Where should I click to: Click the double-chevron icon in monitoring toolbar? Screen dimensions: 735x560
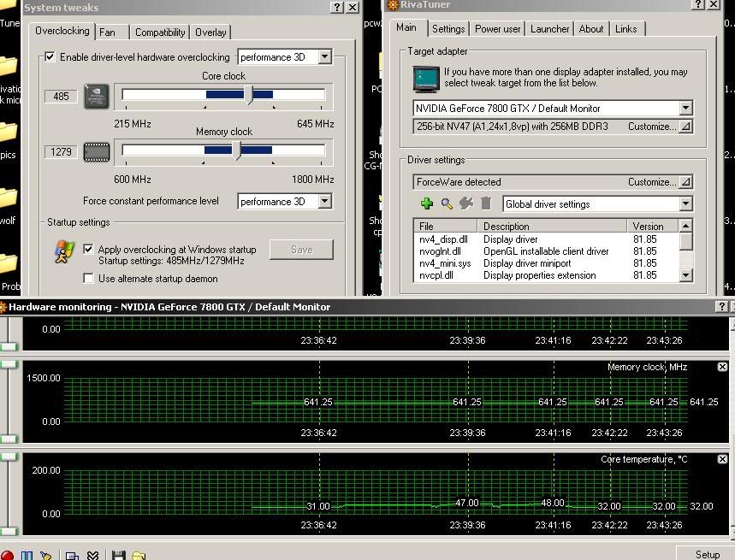coord(92,556)
